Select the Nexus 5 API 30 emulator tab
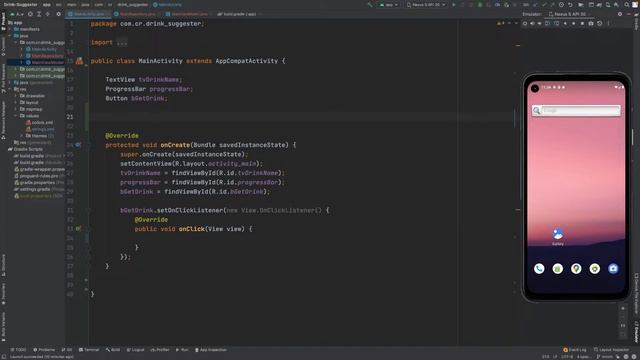This screenshot has width=640, height=360. tap(568, 14)
